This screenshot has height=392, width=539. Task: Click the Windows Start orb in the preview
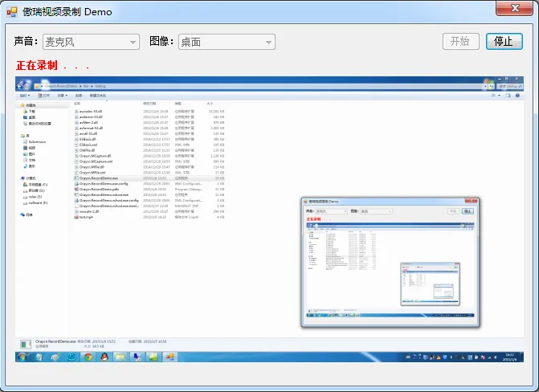[22, 357]
